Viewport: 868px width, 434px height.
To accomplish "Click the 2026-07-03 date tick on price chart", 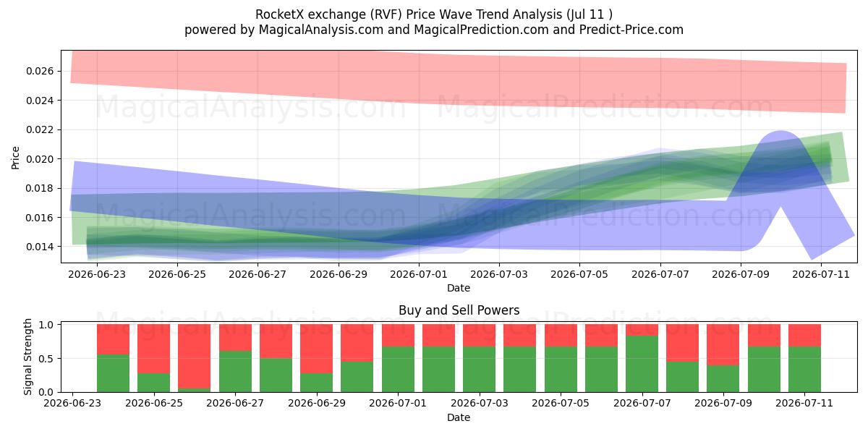I will point(499,274).
